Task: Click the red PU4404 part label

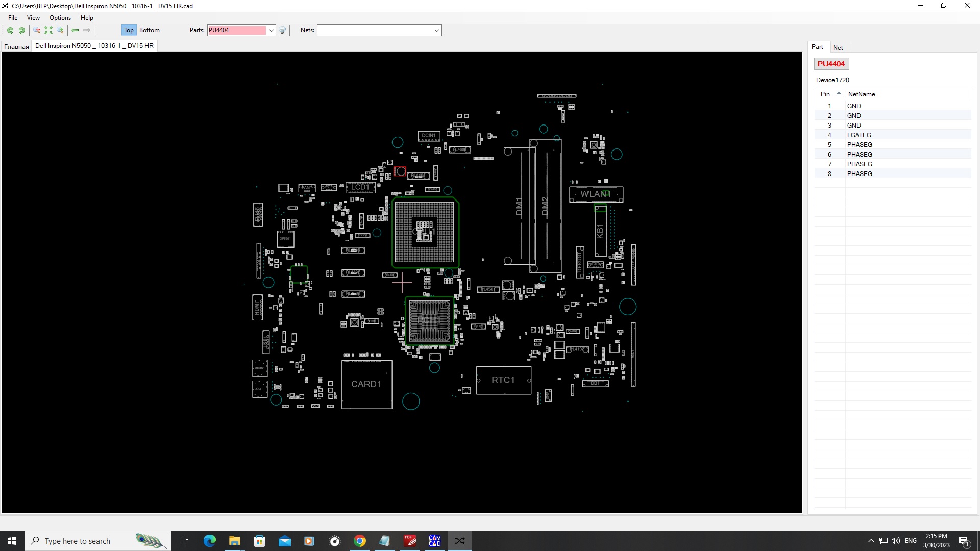Action: pos(831,64)
